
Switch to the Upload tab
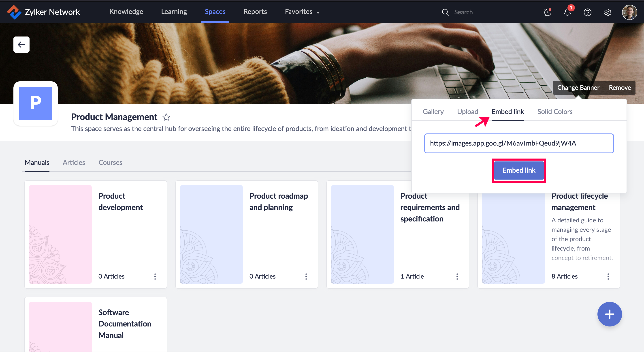(x=467, y=112)
